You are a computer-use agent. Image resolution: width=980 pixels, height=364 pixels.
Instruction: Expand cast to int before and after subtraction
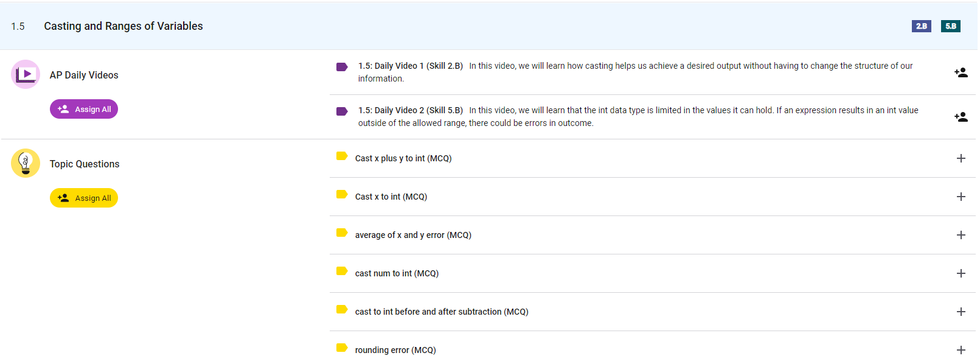[x=961, y=312]
